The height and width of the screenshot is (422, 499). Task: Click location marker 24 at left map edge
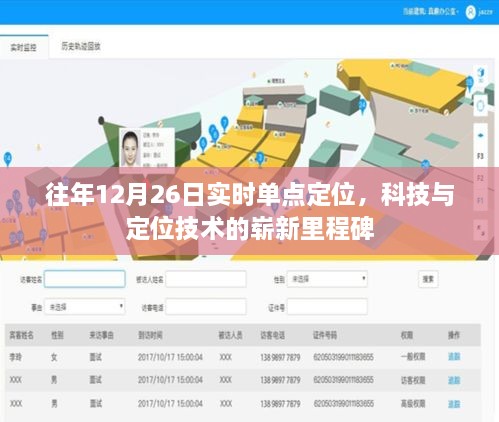point(7,159)
